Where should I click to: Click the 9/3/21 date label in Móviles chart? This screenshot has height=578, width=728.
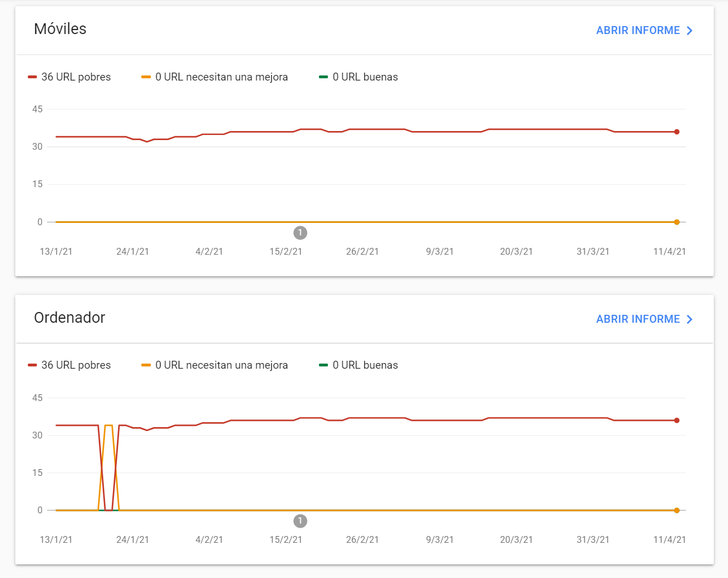tap(440, 251)
